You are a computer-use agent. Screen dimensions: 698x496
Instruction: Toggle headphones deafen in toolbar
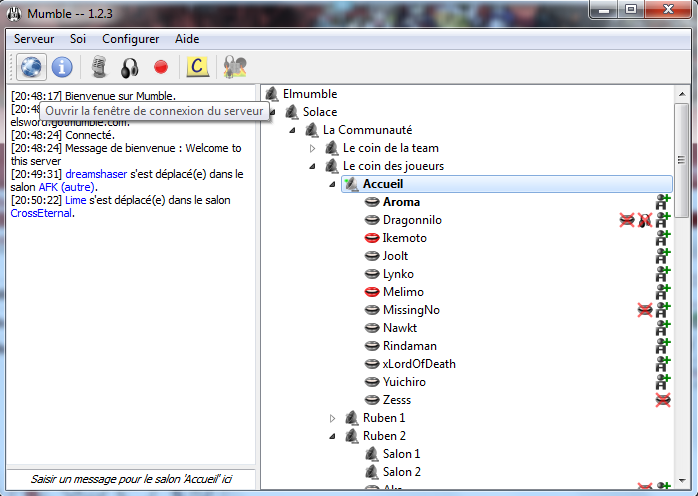pos(130,68)
